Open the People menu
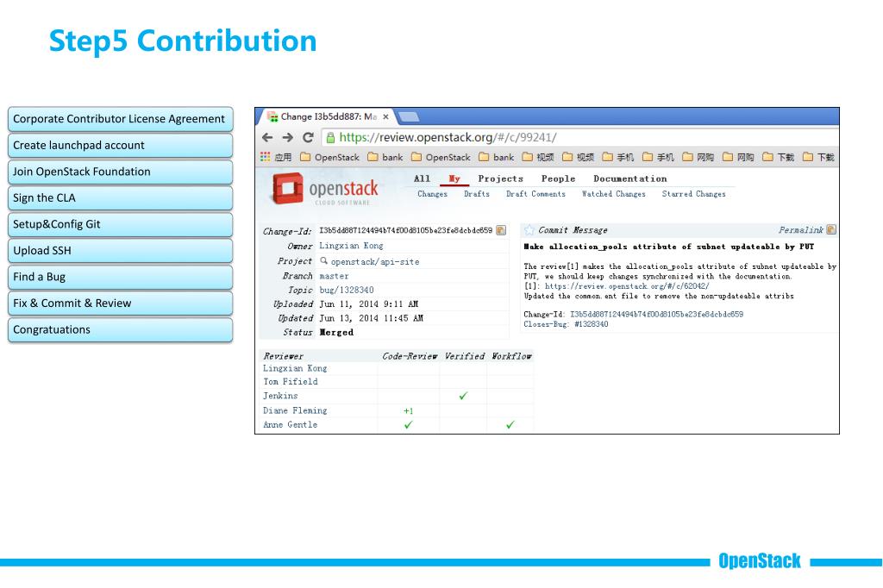The width and height of the screenshot is (883, 588). (558, 178)
